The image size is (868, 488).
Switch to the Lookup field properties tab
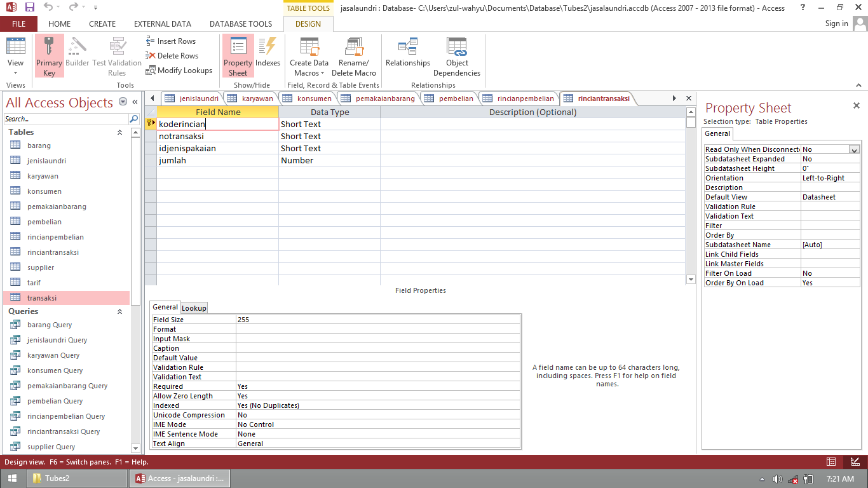click(x=194, y=308)
